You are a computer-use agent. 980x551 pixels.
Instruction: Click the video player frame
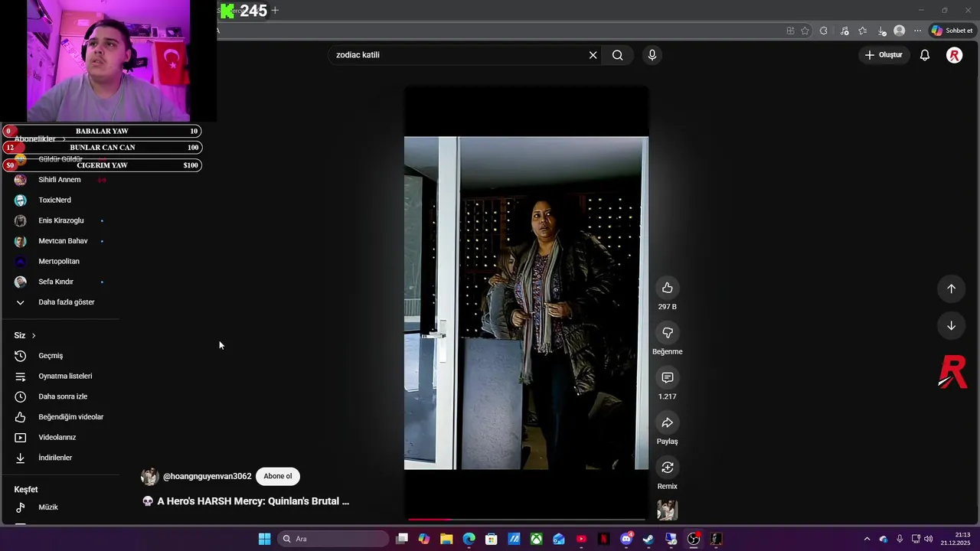tap(526, 303)
